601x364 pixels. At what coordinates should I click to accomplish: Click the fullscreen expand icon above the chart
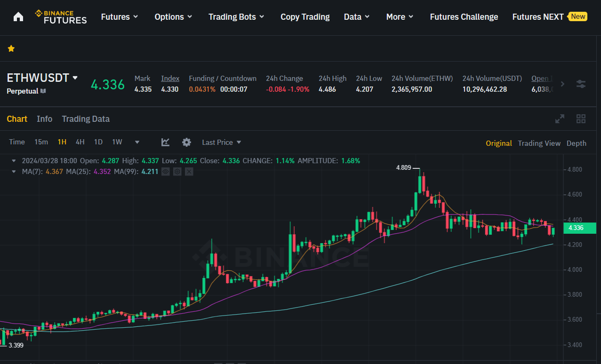pyautogui.click(x=560, y=119)
